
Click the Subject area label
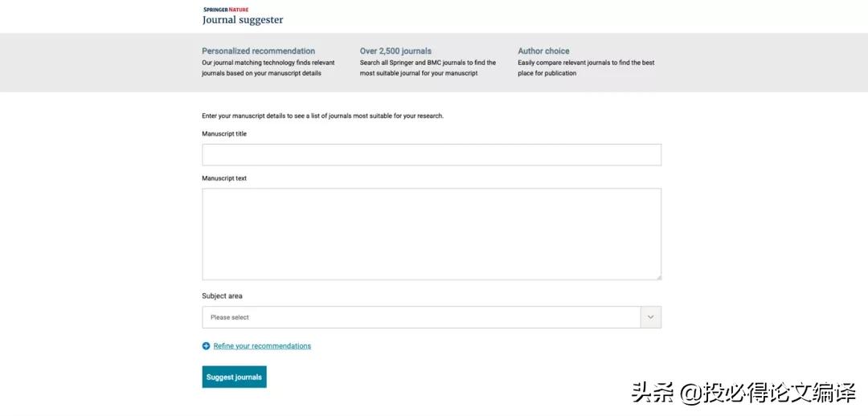pos(222,296)
